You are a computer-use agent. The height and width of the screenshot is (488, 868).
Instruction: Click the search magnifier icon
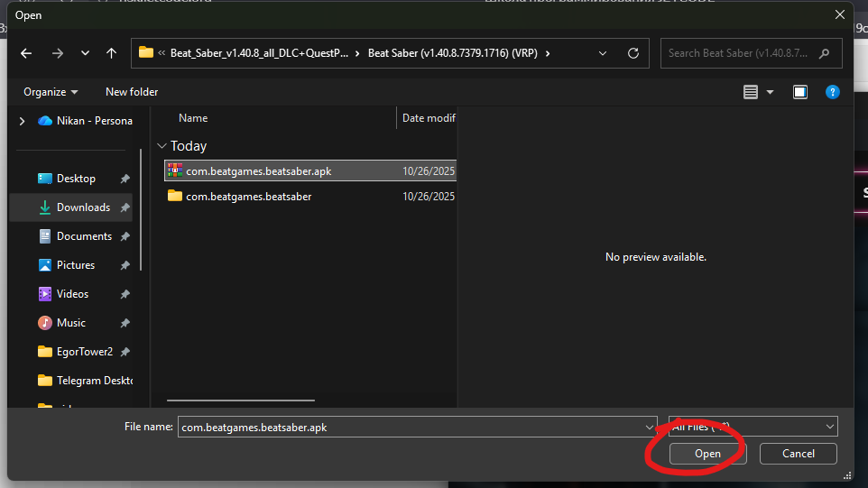coord(825,53)
